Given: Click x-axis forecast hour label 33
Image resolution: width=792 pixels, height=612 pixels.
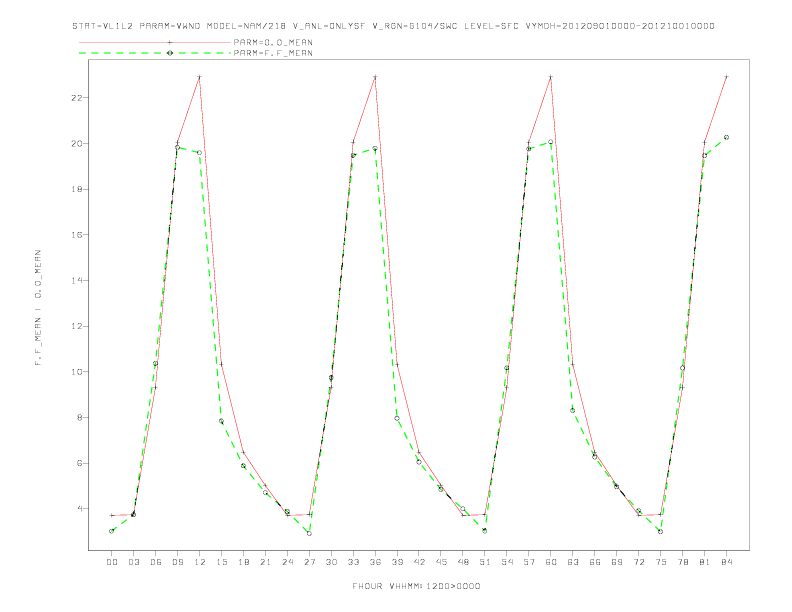Looking at the screenshot, I should pos(353,562).
